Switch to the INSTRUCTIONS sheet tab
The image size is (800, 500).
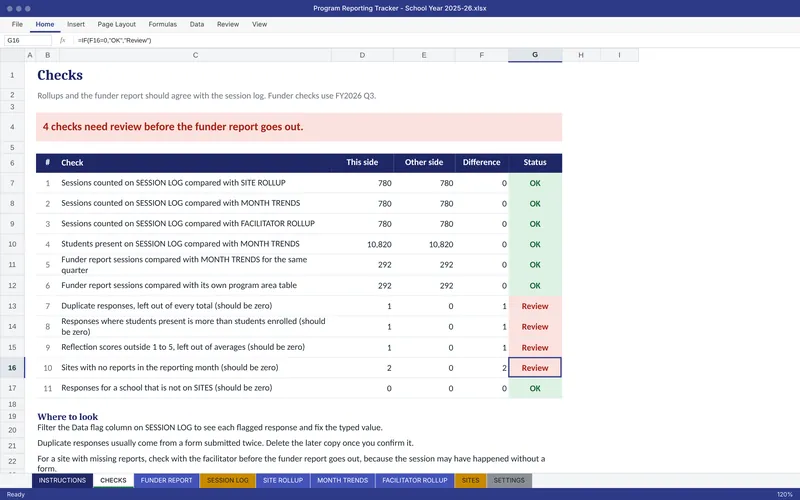pyautogui.click(x=62, y=480)
